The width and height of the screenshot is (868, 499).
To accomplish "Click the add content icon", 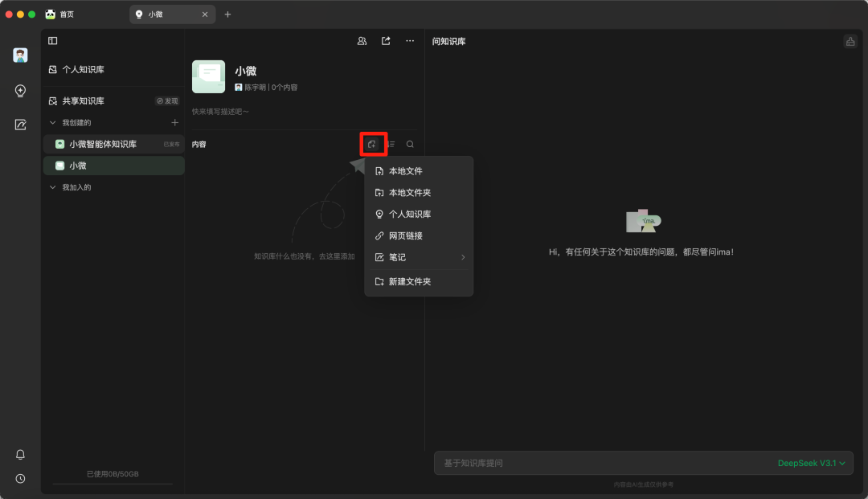I will tap(372, 144).
